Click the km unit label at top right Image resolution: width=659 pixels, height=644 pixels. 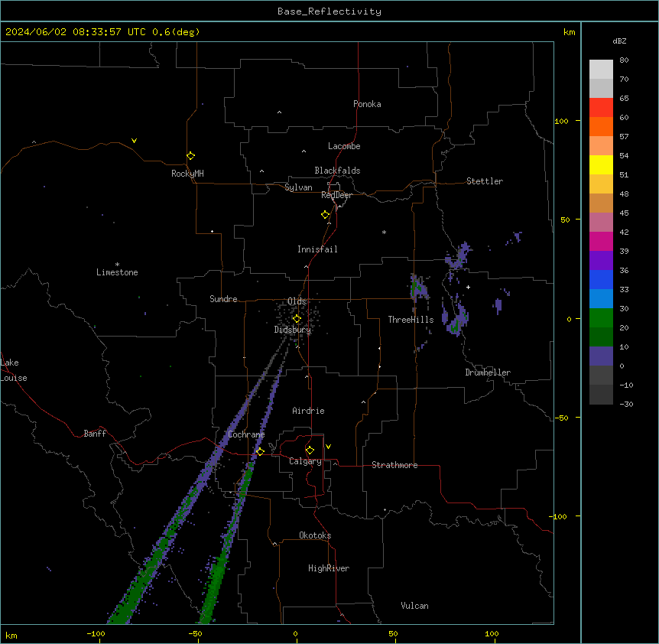click(x=570, y=32)
